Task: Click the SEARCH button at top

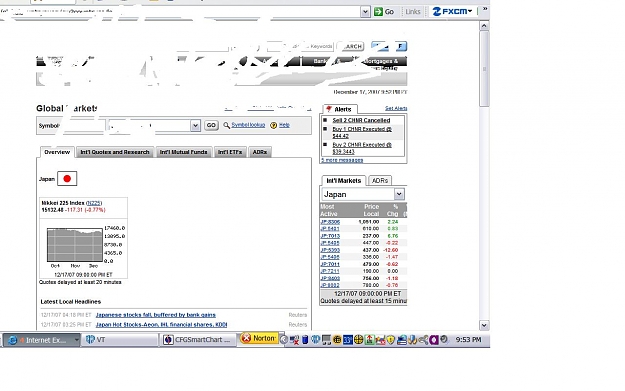Action: 351,46
